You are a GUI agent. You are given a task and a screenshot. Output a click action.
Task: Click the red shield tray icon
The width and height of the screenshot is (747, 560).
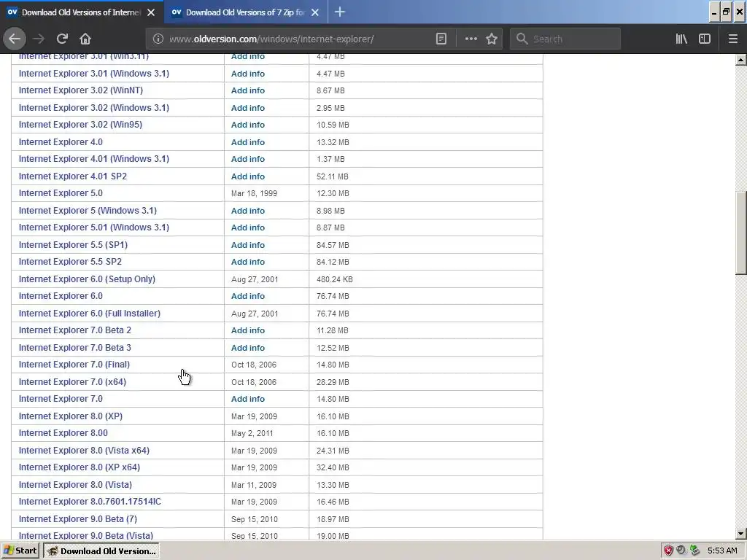669,551
